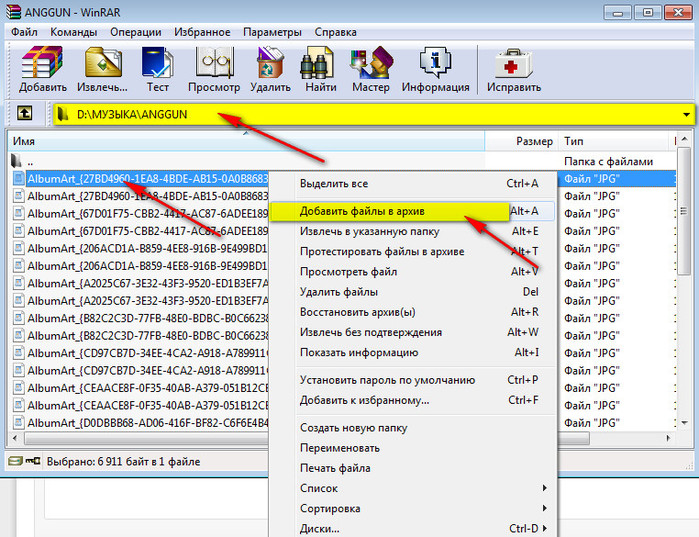Viewport: 699px width, 537px height.
Task: Click status text 'Выбрано: 6 911 байт в 1 файле'
Action: tap(123, 461)
